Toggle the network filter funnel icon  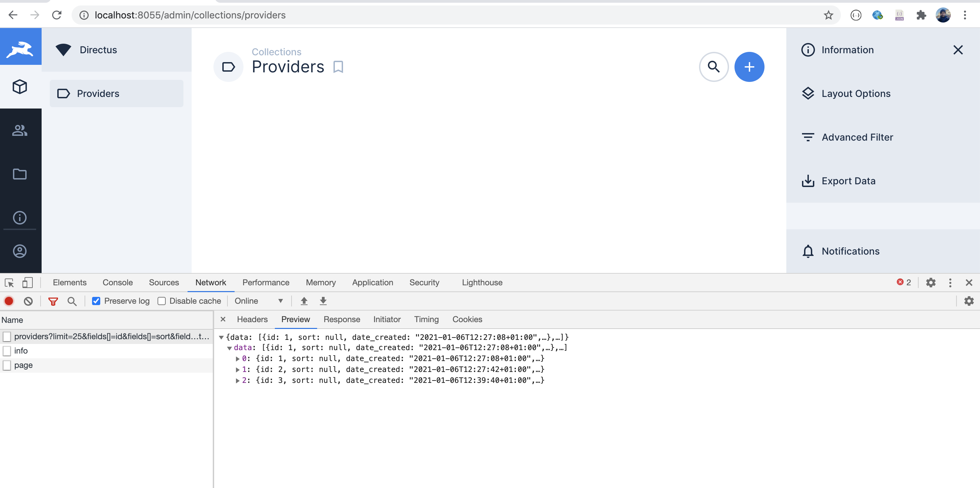coord(53,301)
